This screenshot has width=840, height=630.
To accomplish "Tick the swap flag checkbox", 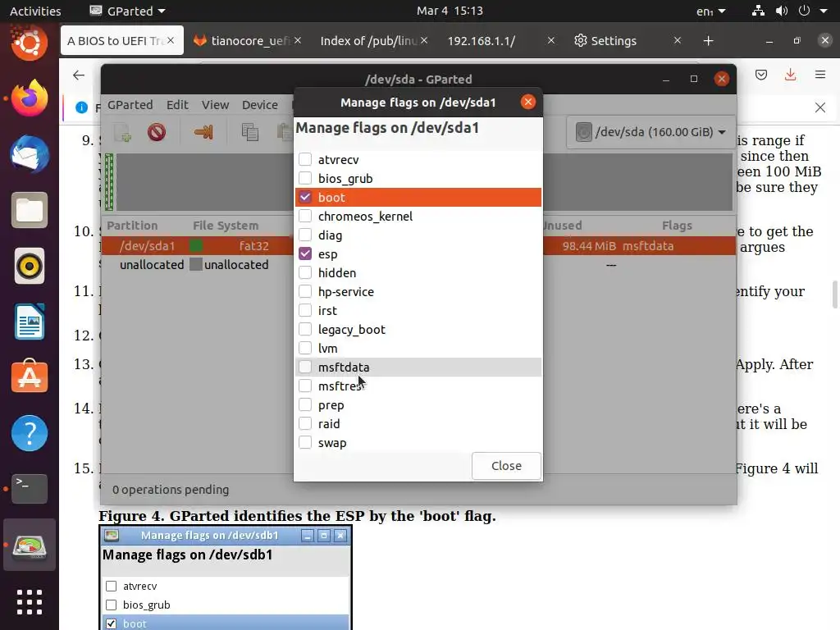I will click(305, 442).
